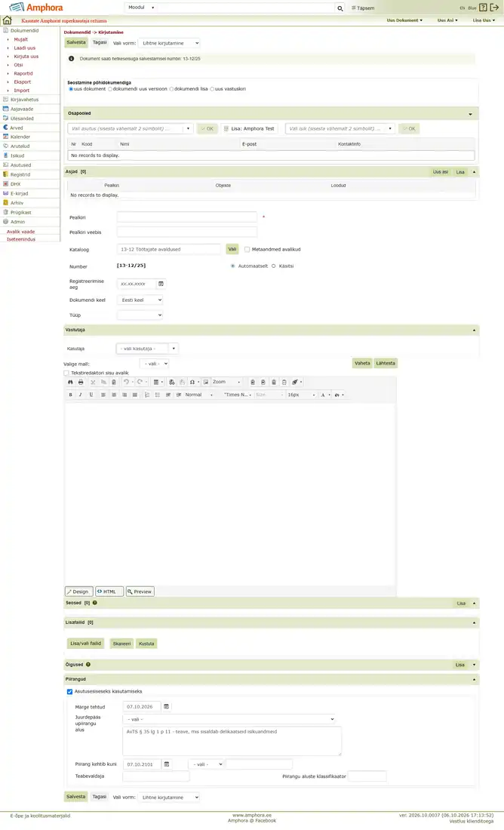Collapse the Osapooled section
The image size is (504, 830).
tap(470, 114)
